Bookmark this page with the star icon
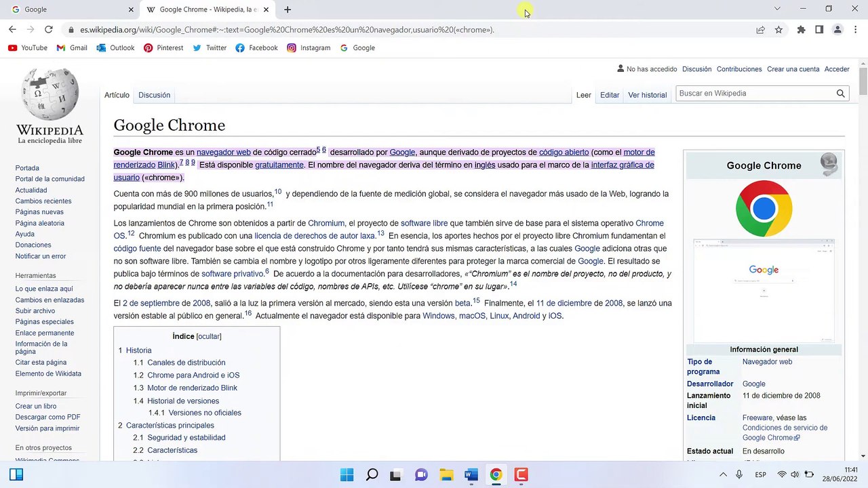Image resolution: width=868 pixels, height=488 pixels. pos(778,30)
